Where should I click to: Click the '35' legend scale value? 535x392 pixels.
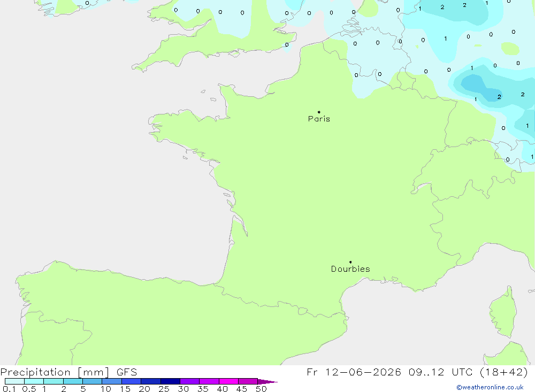[x=203, y=389]
